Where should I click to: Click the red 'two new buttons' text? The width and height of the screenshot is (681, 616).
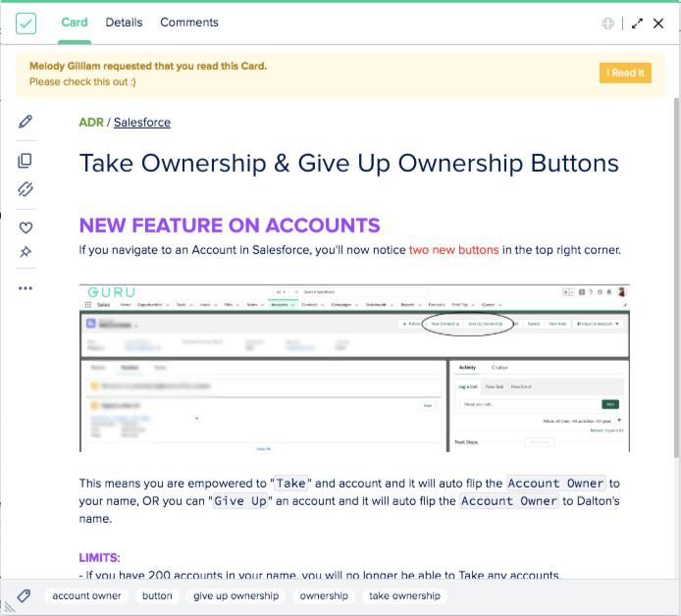coord(453,250)
